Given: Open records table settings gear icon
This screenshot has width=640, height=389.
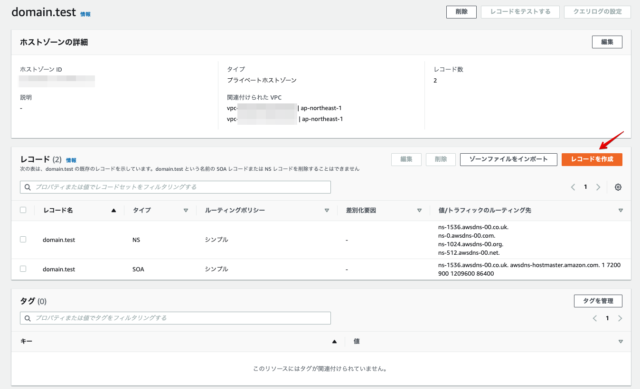Looking at the screenshot, I should (618, 187).
